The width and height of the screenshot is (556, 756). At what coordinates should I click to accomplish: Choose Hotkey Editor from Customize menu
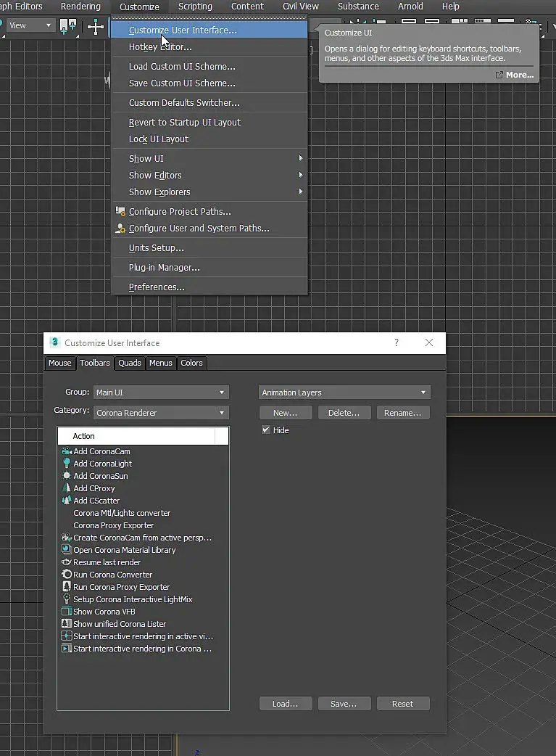coord(209,46)
